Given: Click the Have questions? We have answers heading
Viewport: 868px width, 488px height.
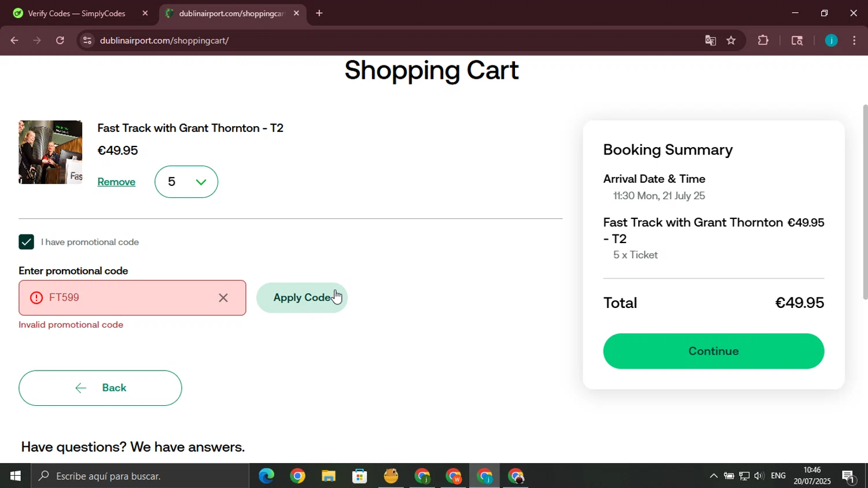Looking at the screenshot, I should tap(133, 447).
